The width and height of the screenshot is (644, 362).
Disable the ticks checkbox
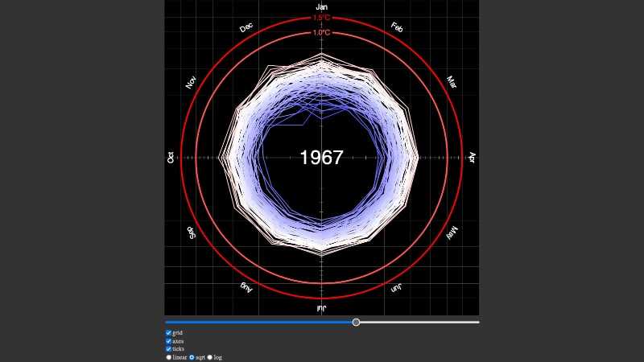click(x=168, y=349)
